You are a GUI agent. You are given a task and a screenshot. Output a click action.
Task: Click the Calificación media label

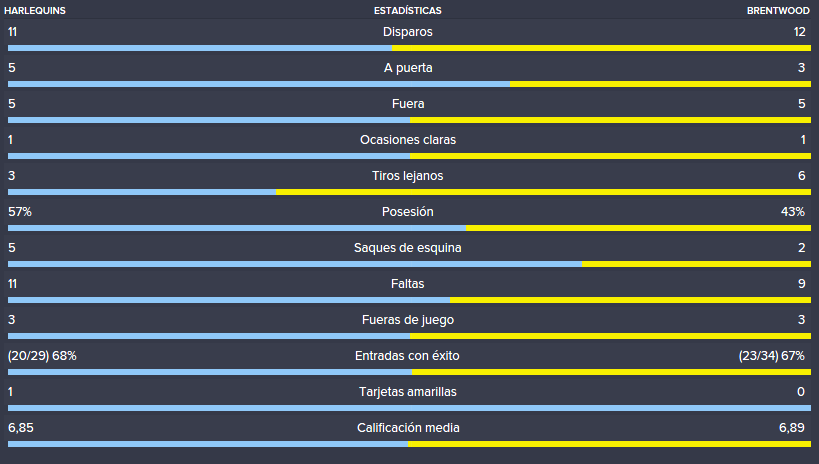408,428
